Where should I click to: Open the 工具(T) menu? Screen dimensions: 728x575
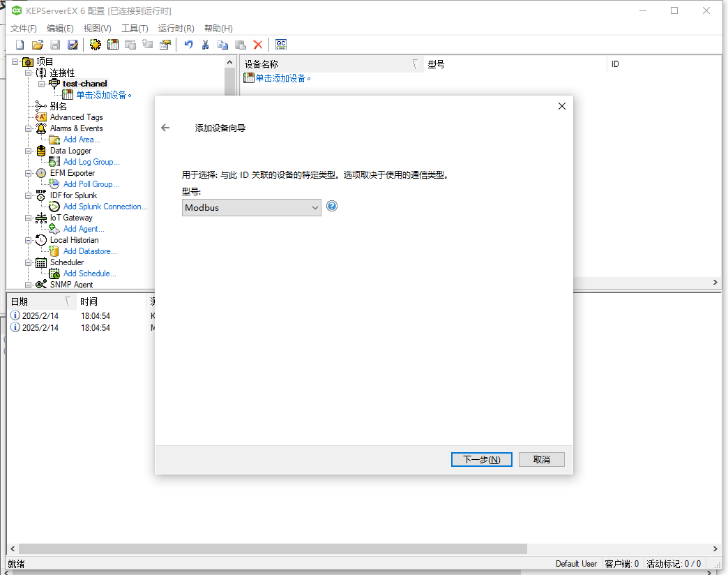(135, 29)
